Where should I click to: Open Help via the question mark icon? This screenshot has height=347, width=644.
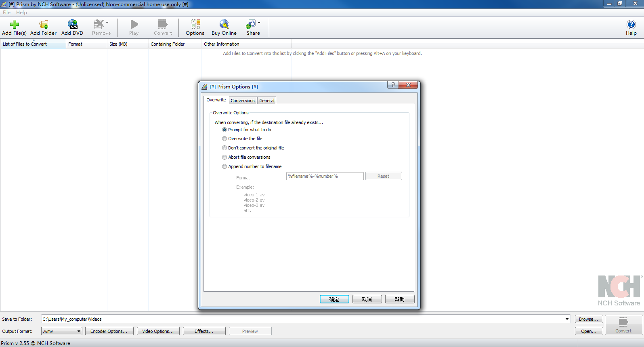click(x=631, y=25)
